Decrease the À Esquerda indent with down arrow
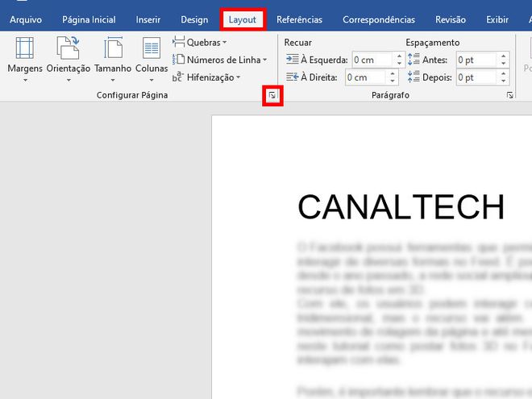Viewport: 532px width, 399px height. (x=399, y=64)
